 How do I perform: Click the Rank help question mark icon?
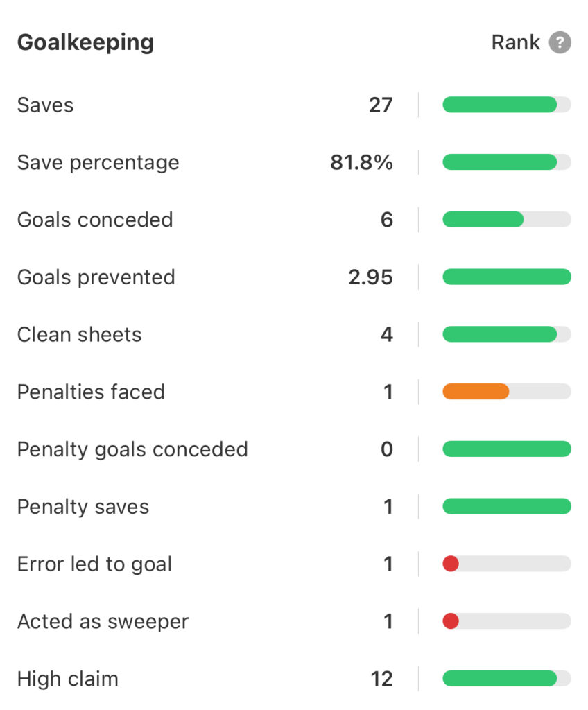click(560, 43)
